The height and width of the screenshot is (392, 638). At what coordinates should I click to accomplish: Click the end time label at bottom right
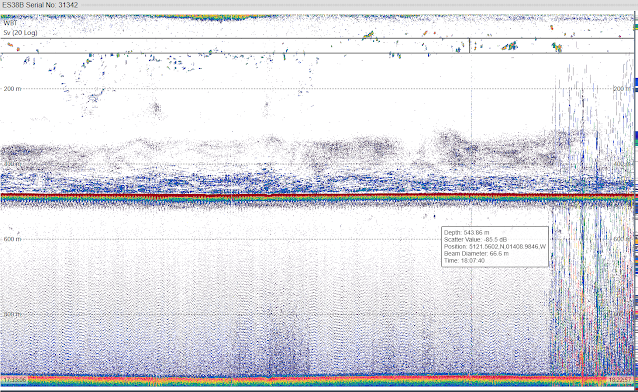pos(620,380)
